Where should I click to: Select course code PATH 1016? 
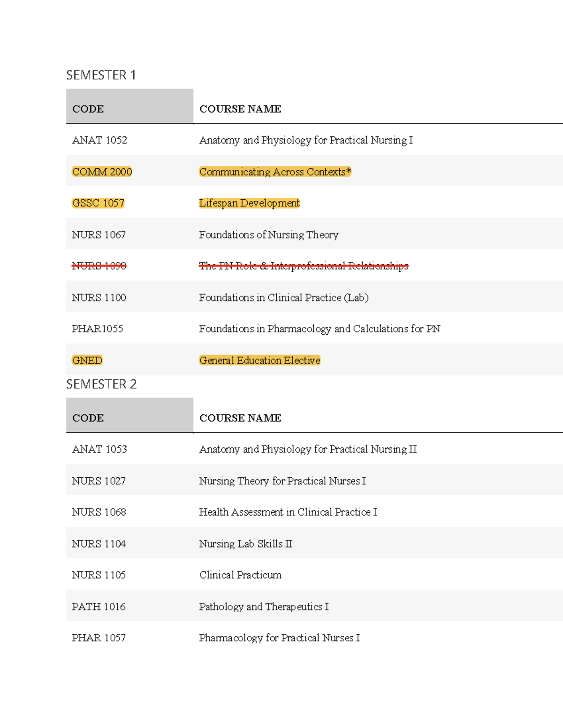coord(99,606)
